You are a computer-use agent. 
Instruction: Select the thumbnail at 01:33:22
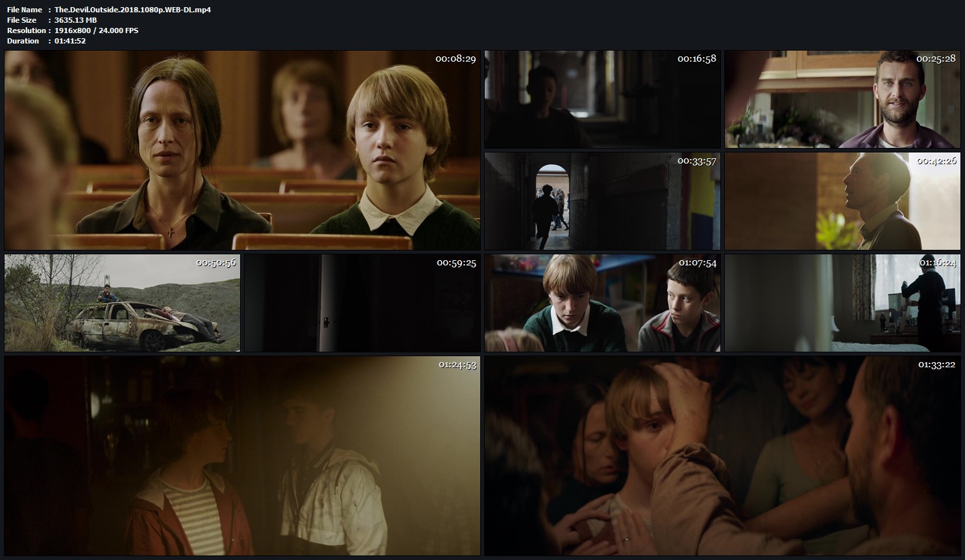[x=722, y=456]
